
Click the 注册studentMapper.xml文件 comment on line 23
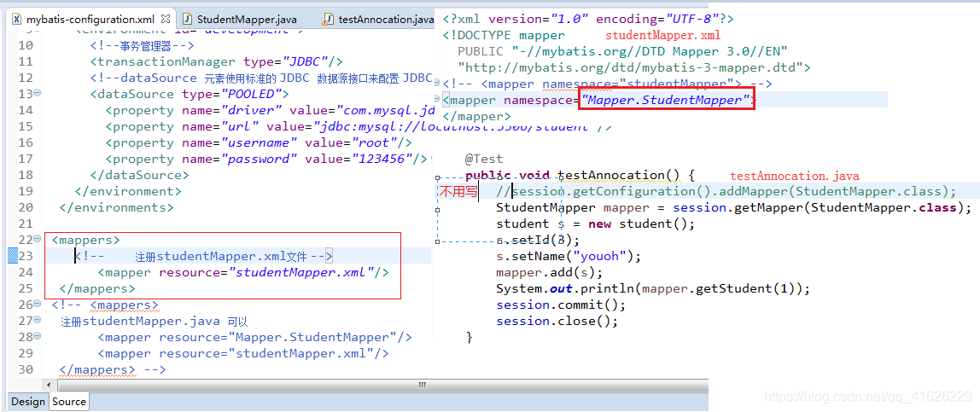point(204,256)
